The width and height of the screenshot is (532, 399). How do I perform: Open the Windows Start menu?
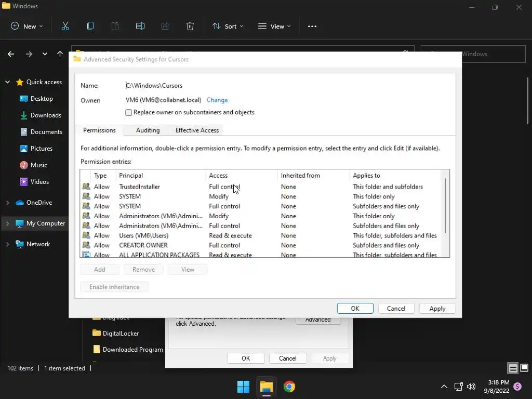[x=243, y=387]
